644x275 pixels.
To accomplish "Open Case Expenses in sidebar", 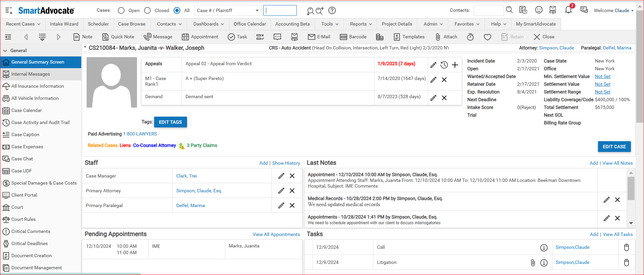I will 41,147.
